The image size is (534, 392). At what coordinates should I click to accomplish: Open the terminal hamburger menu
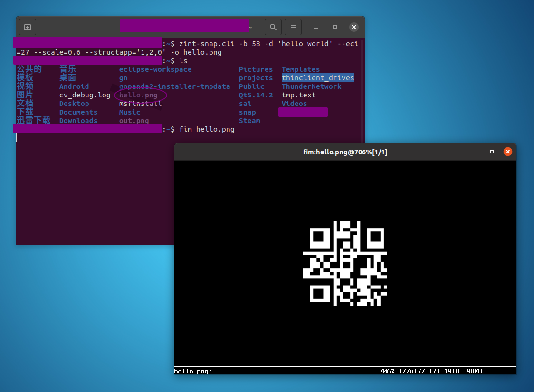pyautogui.click(x=293, y=27)
